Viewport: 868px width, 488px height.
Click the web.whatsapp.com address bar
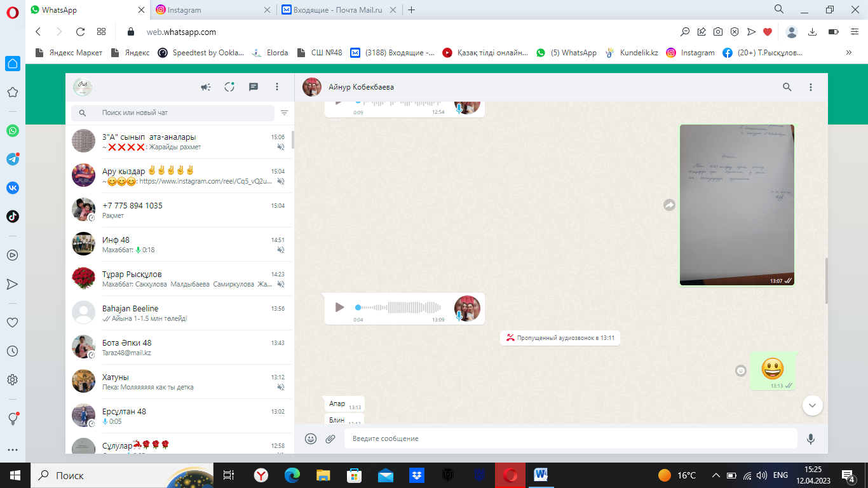(181, 32)
